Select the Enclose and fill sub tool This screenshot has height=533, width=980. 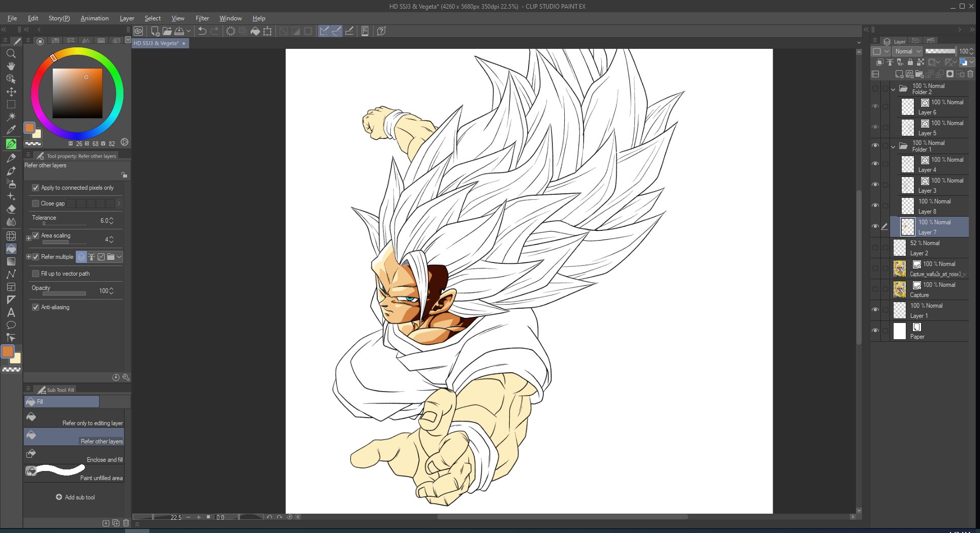pyautogui.click(x=74, y=456)
